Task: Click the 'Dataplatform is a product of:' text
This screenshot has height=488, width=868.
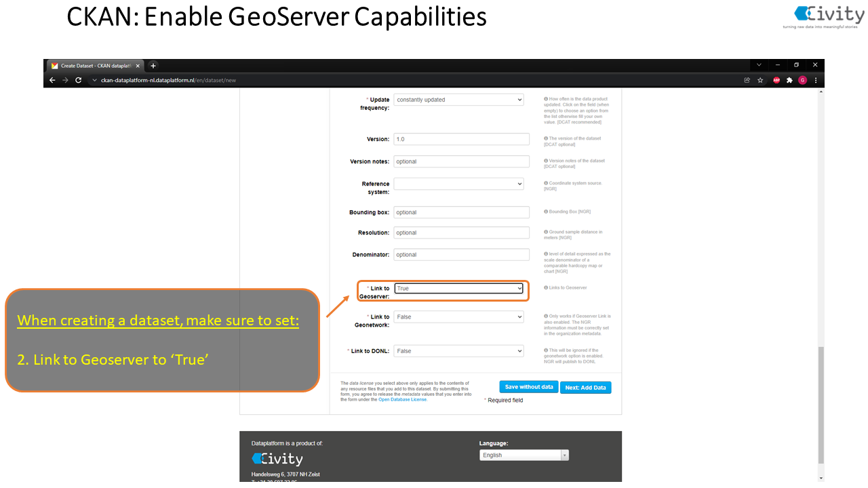Action: tap(287, 443)
